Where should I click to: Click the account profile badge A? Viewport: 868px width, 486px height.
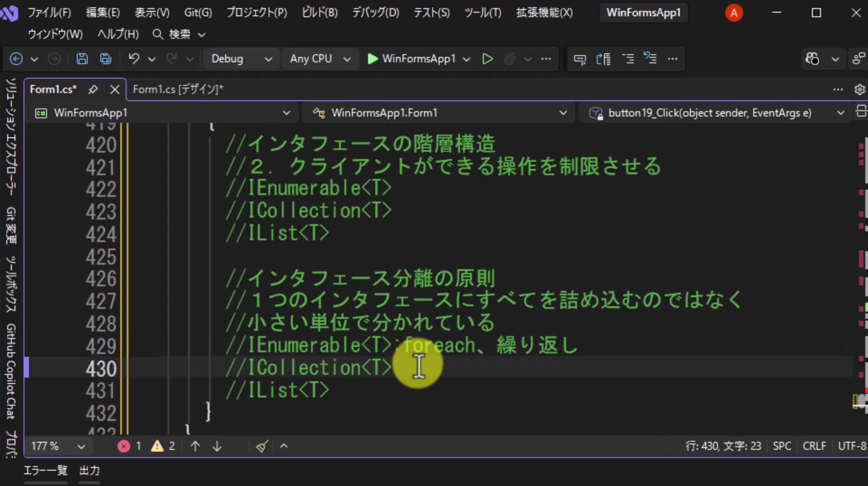pos(734,13)
